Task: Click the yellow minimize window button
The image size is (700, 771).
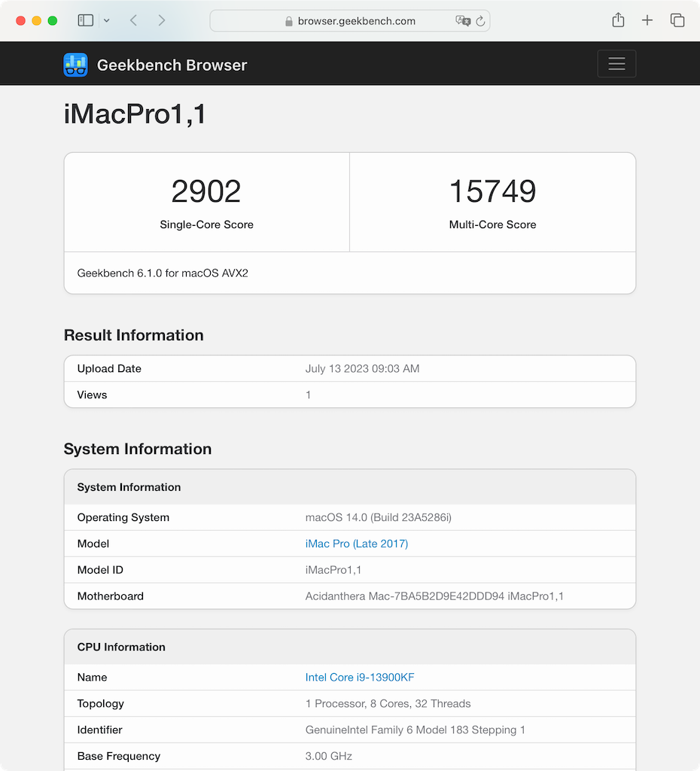Action: click(36, 20)
